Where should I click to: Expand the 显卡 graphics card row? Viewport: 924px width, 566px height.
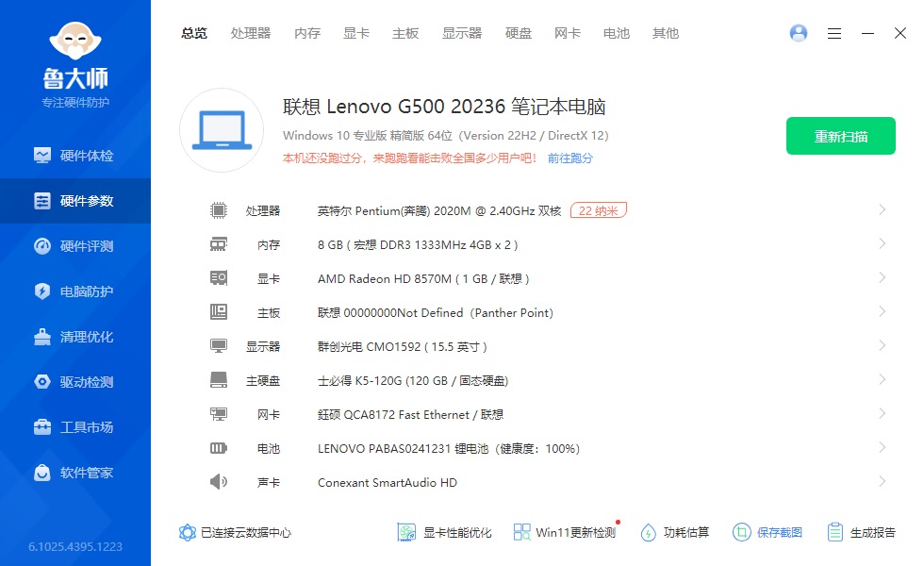click(882, 278)
